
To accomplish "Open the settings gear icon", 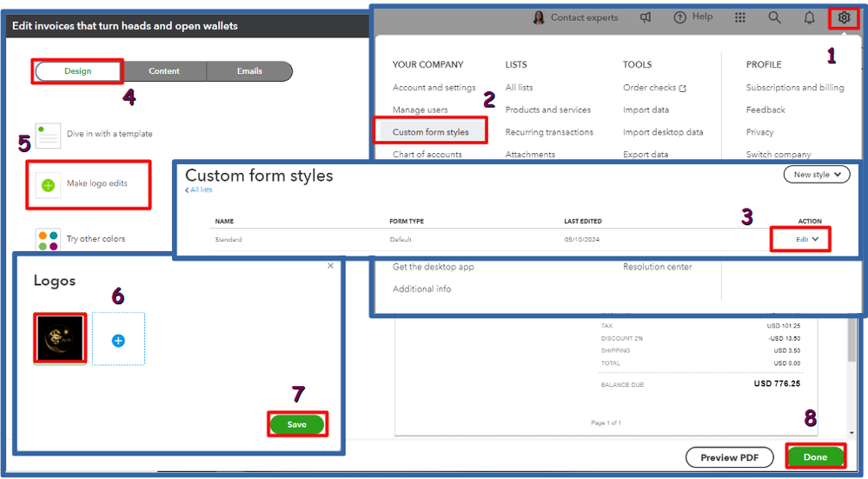I will tap(844, 17).
